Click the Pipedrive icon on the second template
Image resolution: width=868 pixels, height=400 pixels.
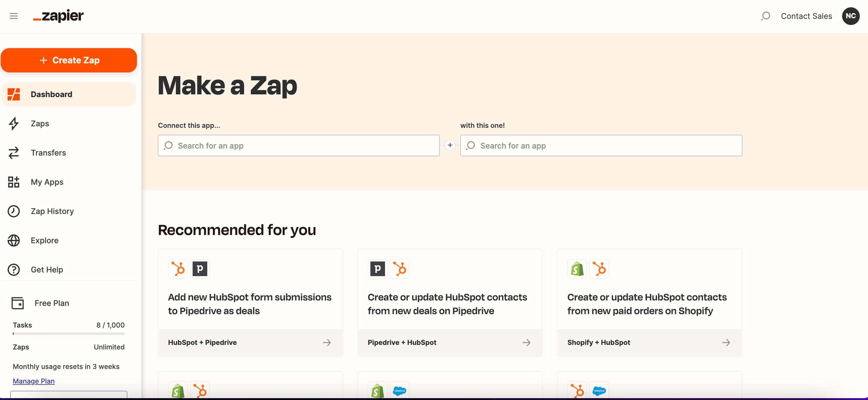click(x=377, y=268)
